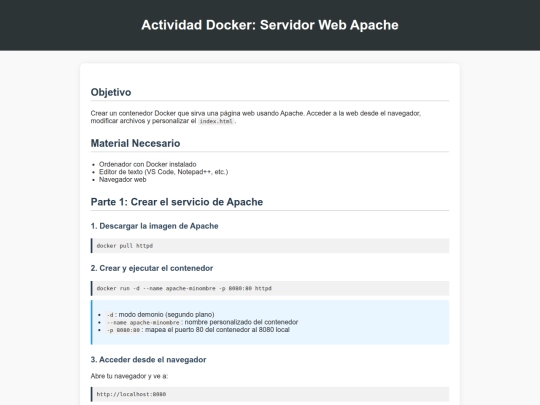Viewport: 540px width, 405px height.
Task: Click the 'http://localhost:8080' code block
Action: coord(270,394)
